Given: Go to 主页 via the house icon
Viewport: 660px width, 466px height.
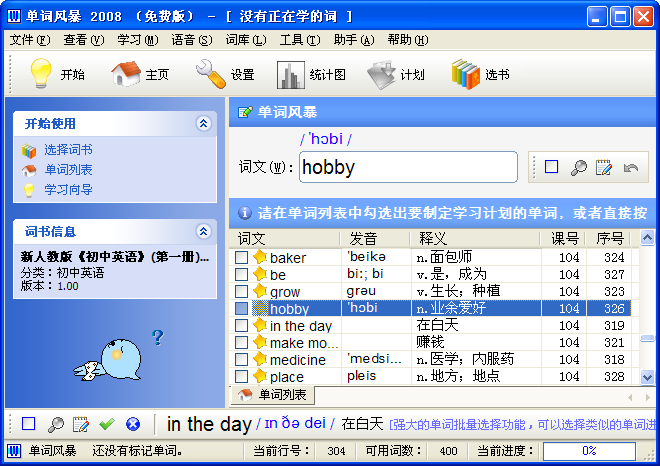Looking at the screenshot, I should click(126, 74).
